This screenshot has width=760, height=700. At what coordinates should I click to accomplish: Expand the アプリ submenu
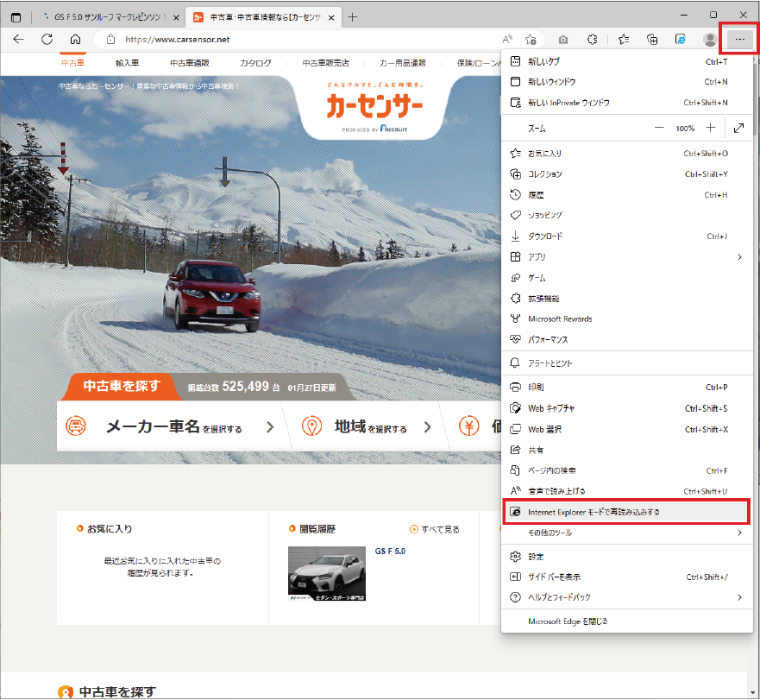(626, 257)
